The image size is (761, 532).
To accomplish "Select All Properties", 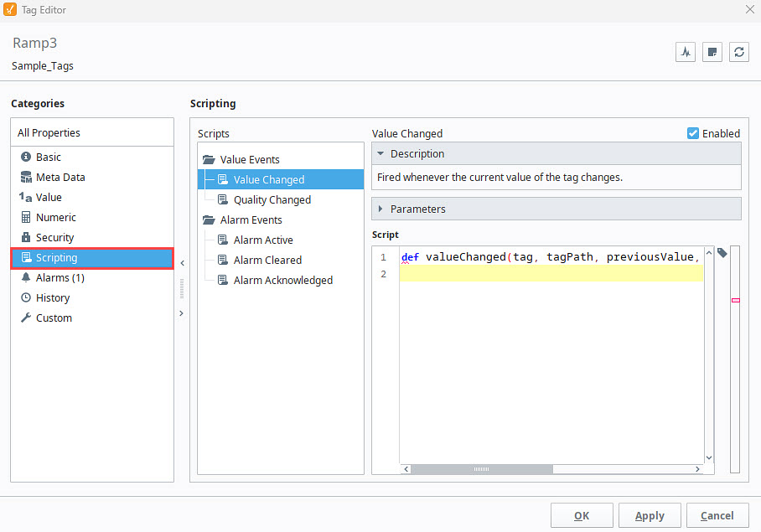I will [x=92, y=132].
